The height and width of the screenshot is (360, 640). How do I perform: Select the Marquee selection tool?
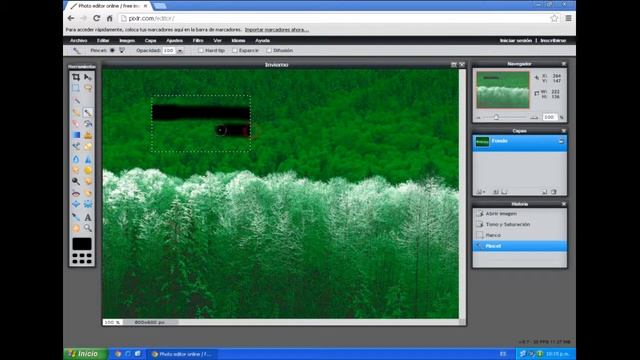76,88
